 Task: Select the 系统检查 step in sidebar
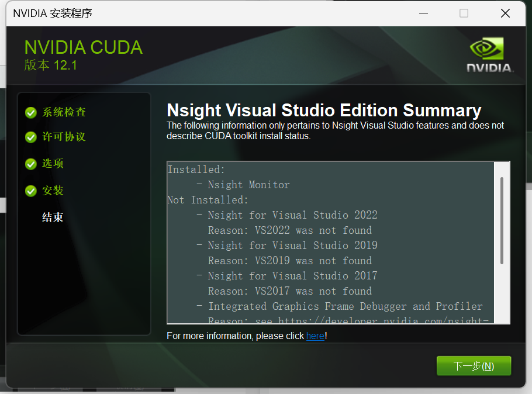tap(64, 112)
